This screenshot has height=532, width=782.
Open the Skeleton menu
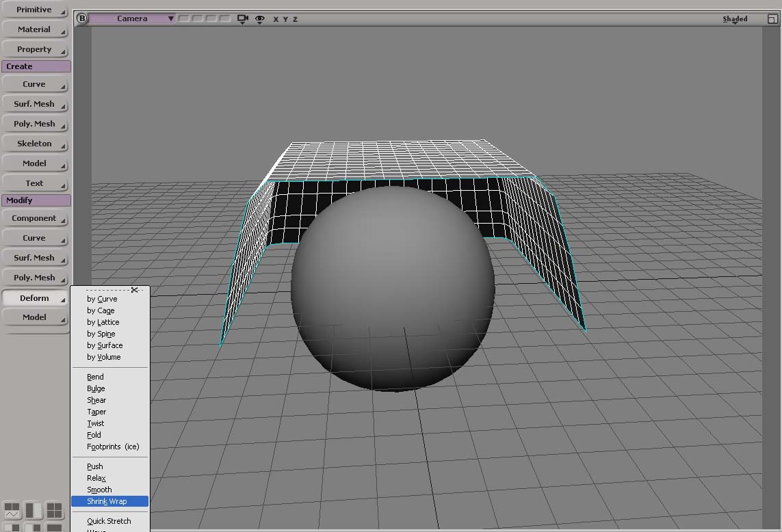tap(34, 144)
